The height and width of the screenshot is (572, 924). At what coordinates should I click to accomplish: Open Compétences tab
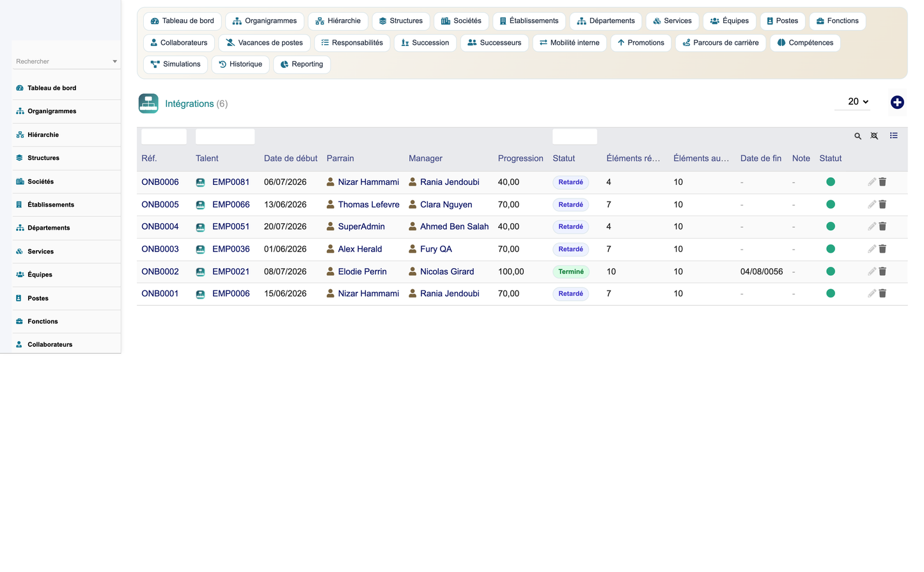tap(805, 43)
